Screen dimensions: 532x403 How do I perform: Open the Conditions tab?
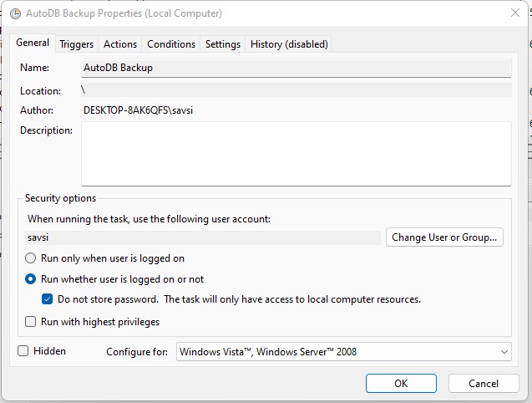(x=171, y=44)
